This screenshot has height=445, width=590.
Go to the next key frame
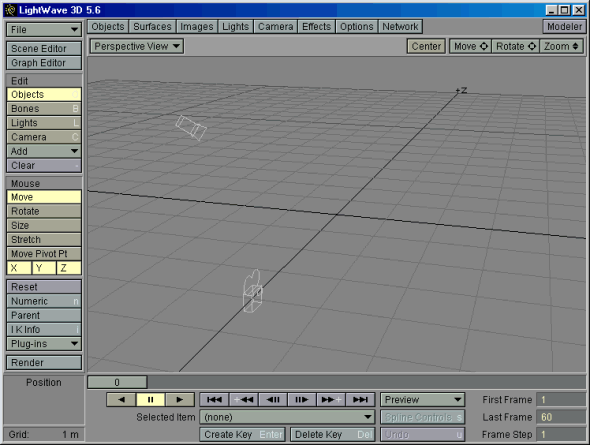pyautogui.click(x=331, y=399)
